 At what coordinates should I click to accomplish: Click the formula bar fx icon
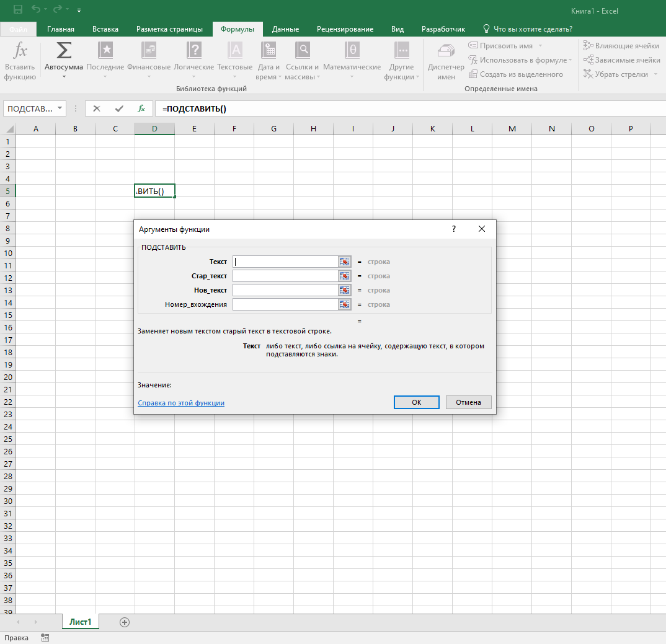[x=141, y=108]
